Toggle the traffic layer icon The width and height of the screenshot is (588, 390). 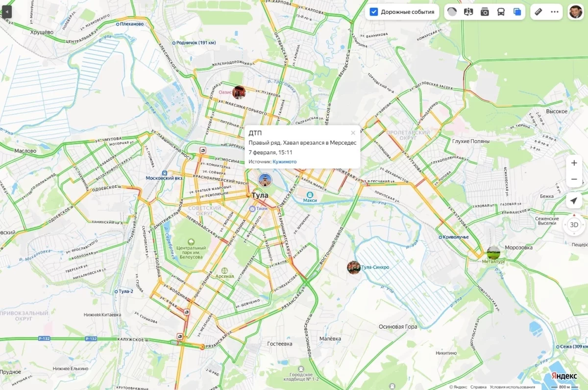click(x=452, y=12)
